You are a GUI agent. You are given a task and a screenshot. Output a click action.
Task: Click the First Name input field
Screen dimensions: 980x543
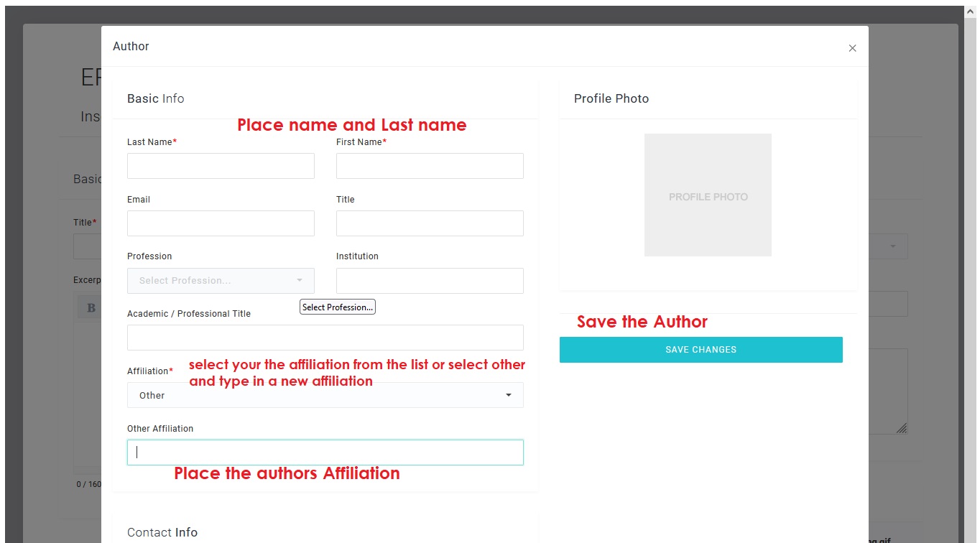(430, 166)
